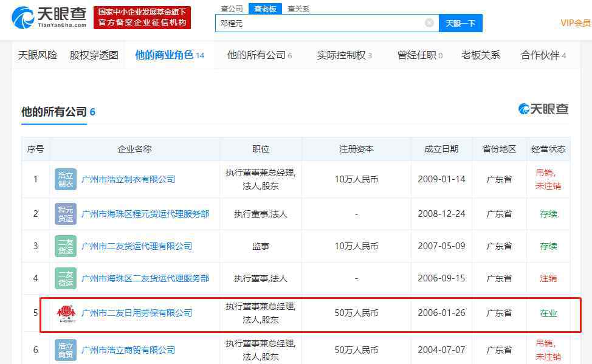
Task: Open the 老板关系 tab
Action: (481, 55)
